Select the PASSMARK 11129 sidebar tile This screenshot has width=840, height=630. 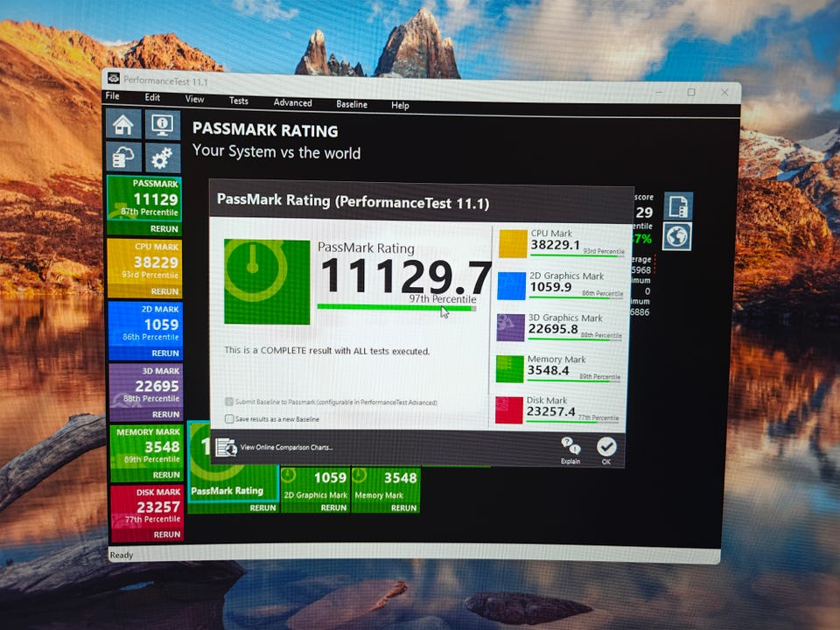(x=144, y=199)
